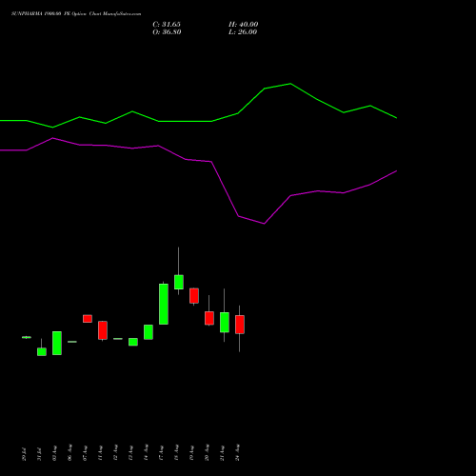Click the close value 'C: 31.65'
Screen dimensions: 476x476
[x=167, y=25]
